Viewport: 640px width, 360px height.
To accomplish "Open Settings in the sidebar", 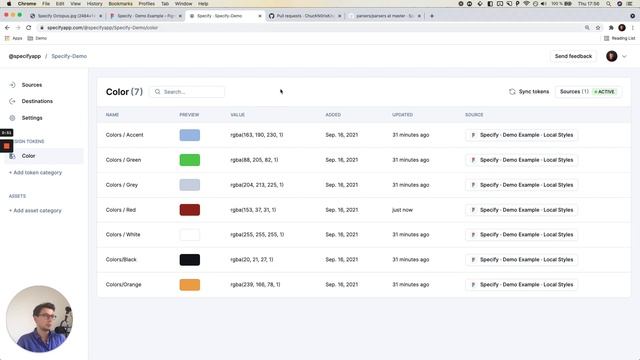I will click(32, 118).
